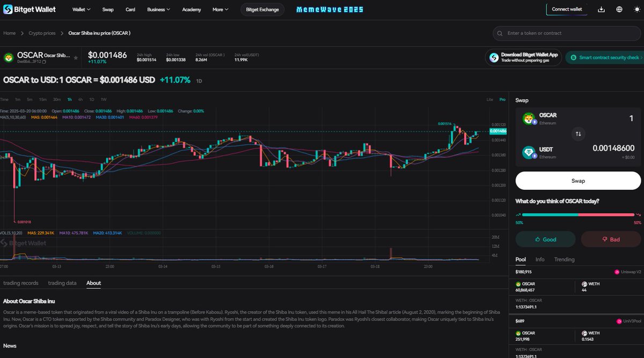Click the 1D label beside +11.07%
This screenshot has width=644, height=358.
[x=199, y=81]
